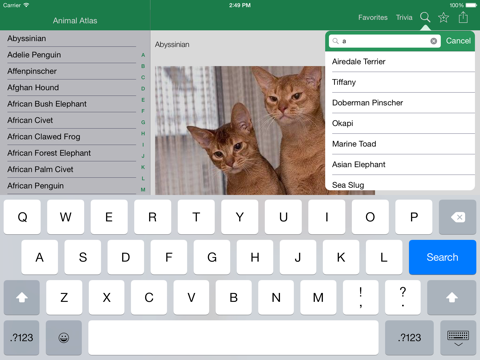
Task: Open the Trivia tab
Action: pyautogui.click(x=404, y=17)
